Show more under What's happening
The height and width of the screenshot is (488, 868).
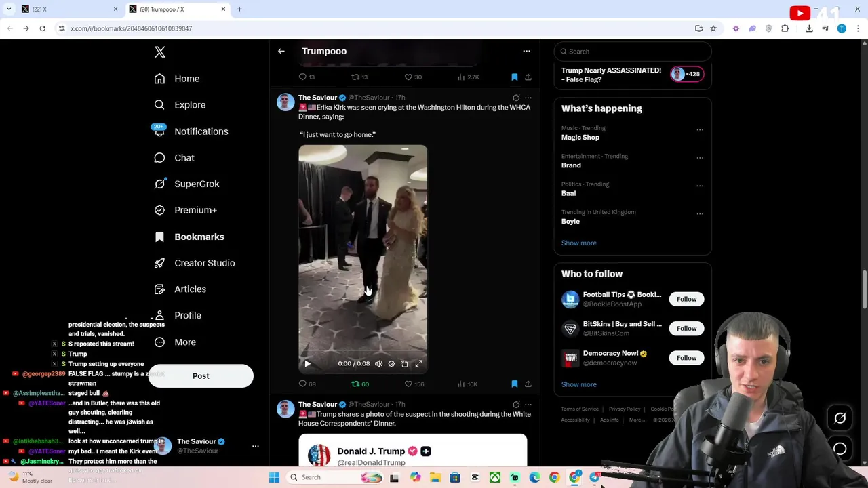click(578, 243)
